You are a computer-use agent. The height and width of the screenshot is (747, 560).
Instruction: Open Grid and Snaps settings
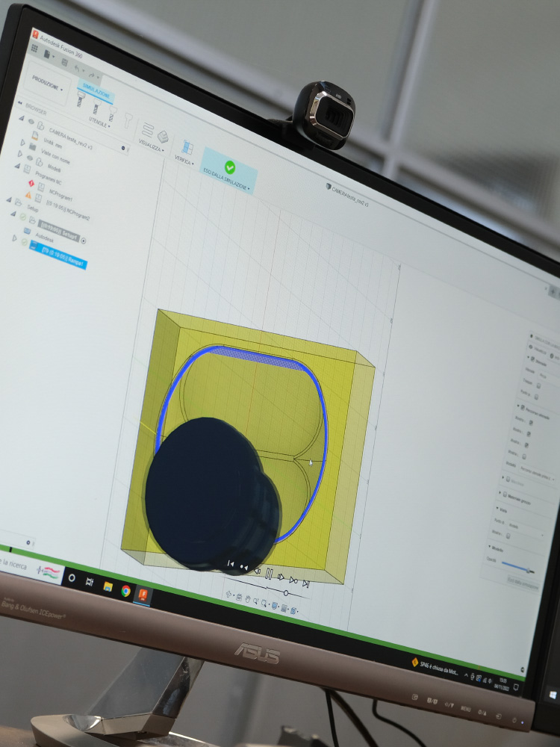(x=284, y=608)
